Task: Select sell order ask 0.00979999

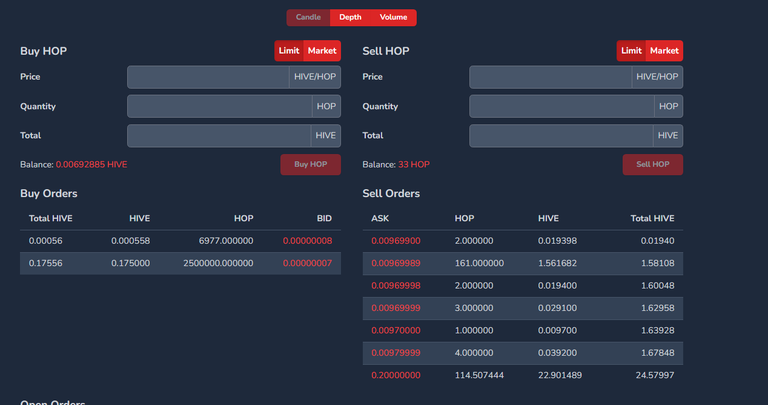Action: [x=523, y=353]
